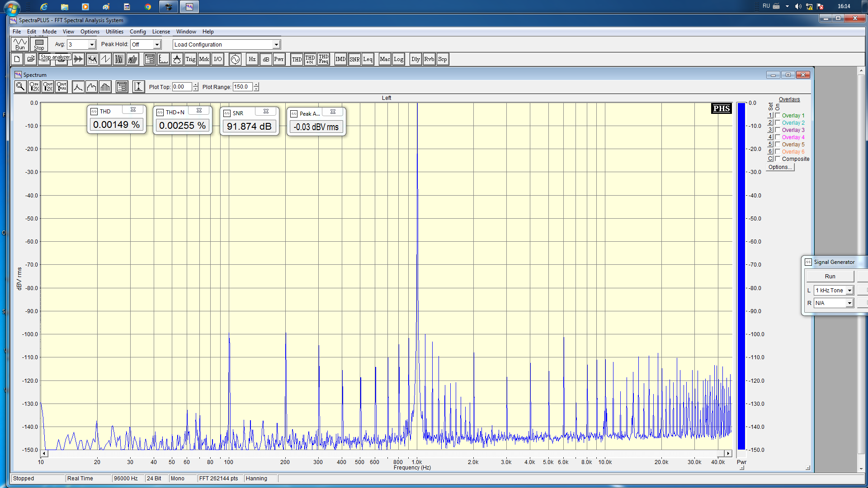Open the calibration compass icon
The width and height of the screenshot is (868, 488).
pyautogui.click(x=177, y=59)
